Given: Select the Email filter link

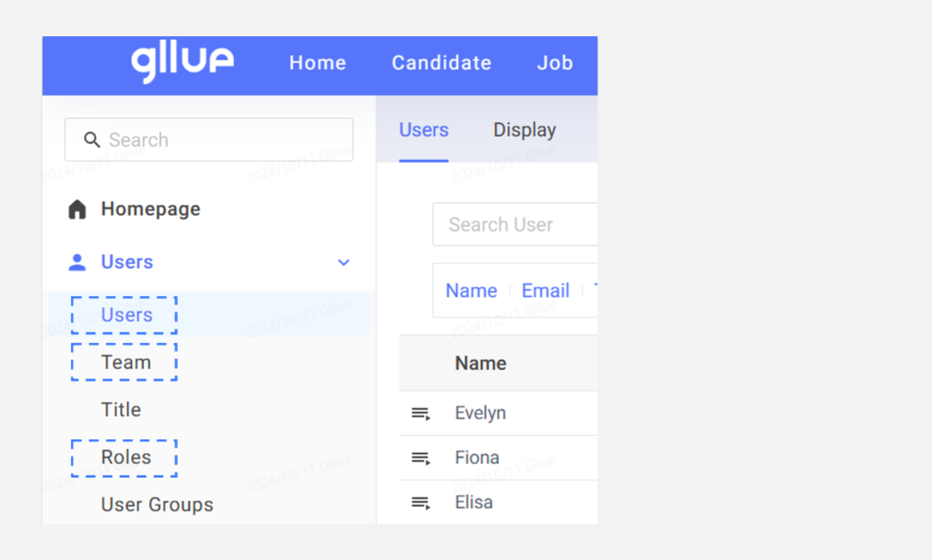Looking at the screenshot, I should [x=546, y=290].
